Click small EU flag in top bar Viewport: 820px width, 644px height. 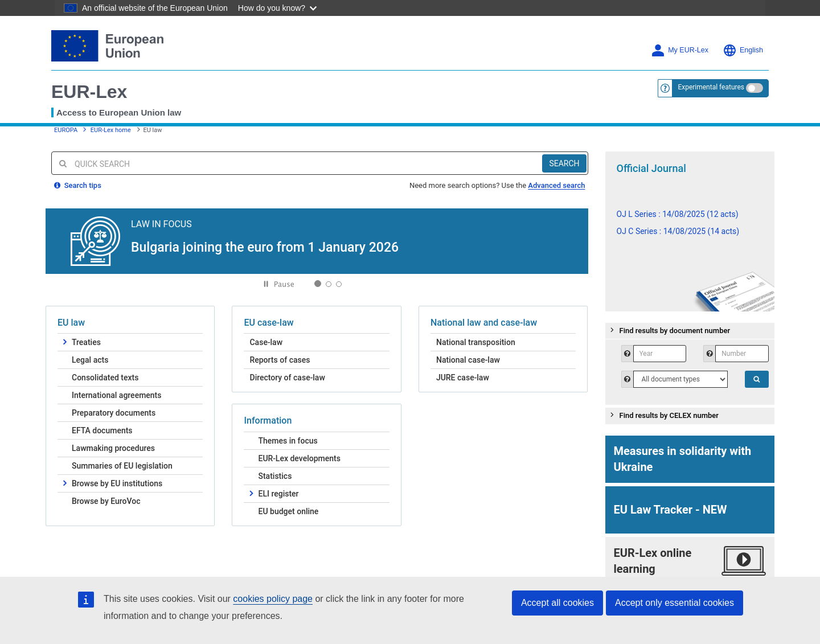71,8
